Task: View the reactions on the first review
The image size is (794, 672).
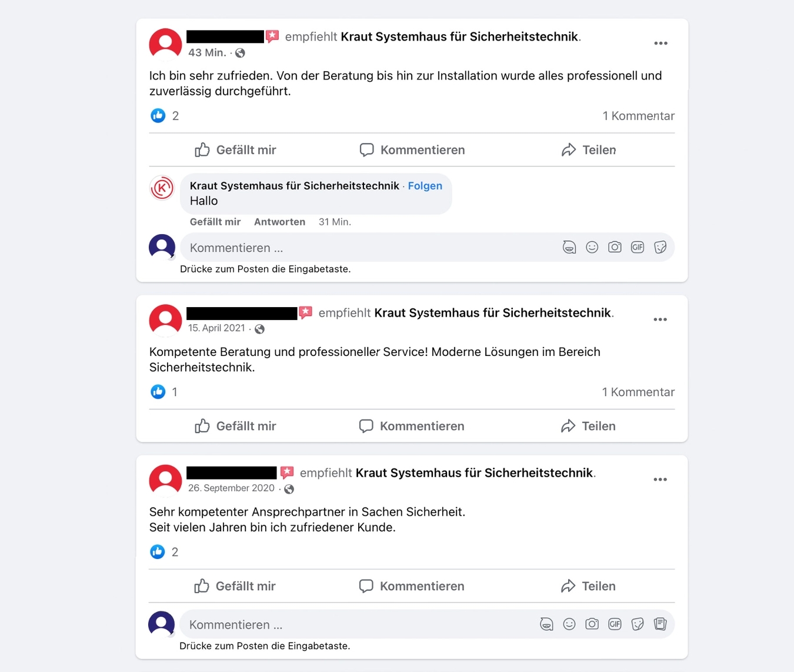Action: coord(165,115)
